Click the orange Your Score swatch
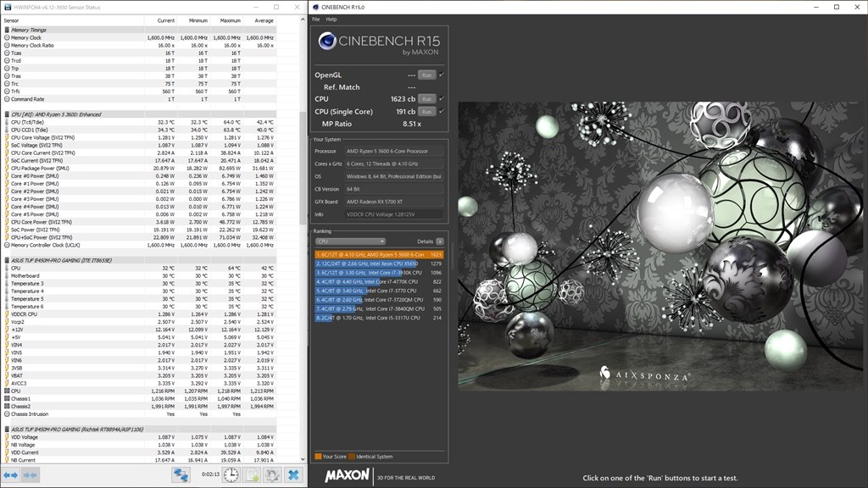The width and height of the screenshot is (868, 488). [x=318, y=456]
